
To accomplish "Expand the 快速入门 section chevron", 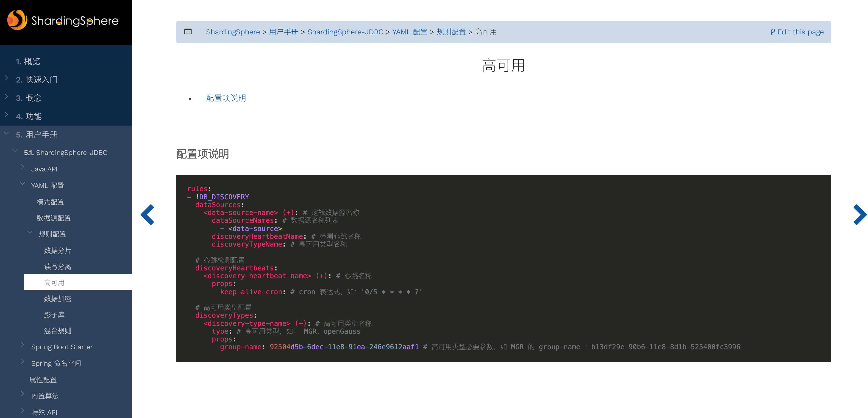I will (7, 78).
